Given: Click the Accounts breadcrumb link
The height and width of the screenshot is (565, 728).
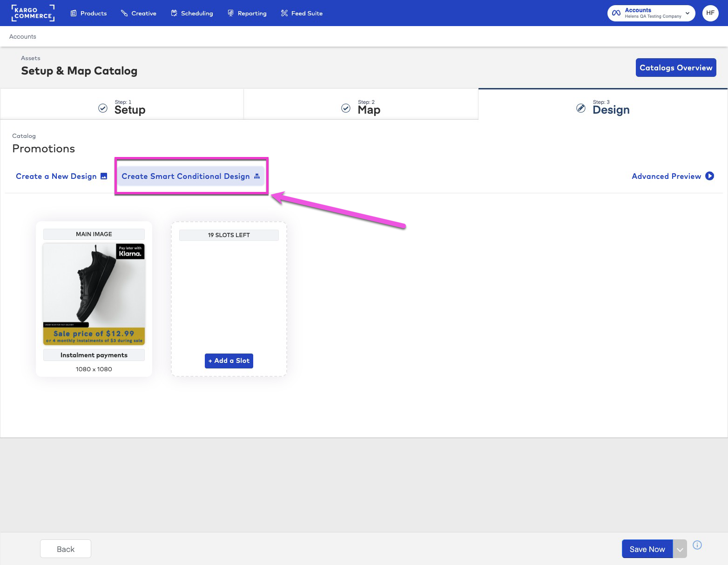Looking at the screenshot, I should [22, 37].
